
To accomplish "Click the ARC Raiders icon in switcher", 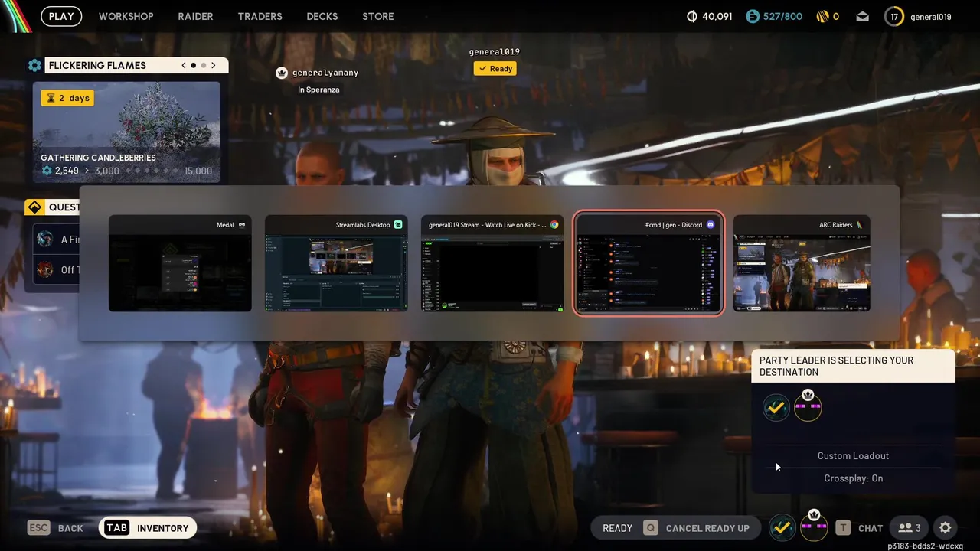I will pos(860,225).
